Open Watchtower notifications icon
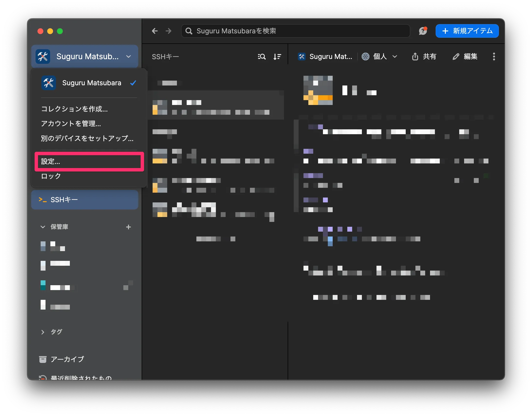The image size is (532, 416). click(x=423, y=31)
